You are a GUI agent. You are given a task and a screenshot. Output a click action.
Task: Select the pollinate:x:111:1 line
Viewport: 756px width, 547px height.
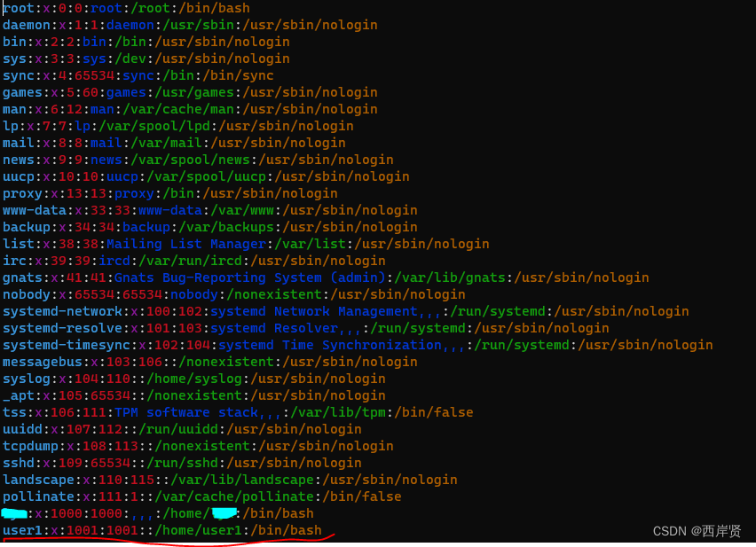click(x=202, y=497)
